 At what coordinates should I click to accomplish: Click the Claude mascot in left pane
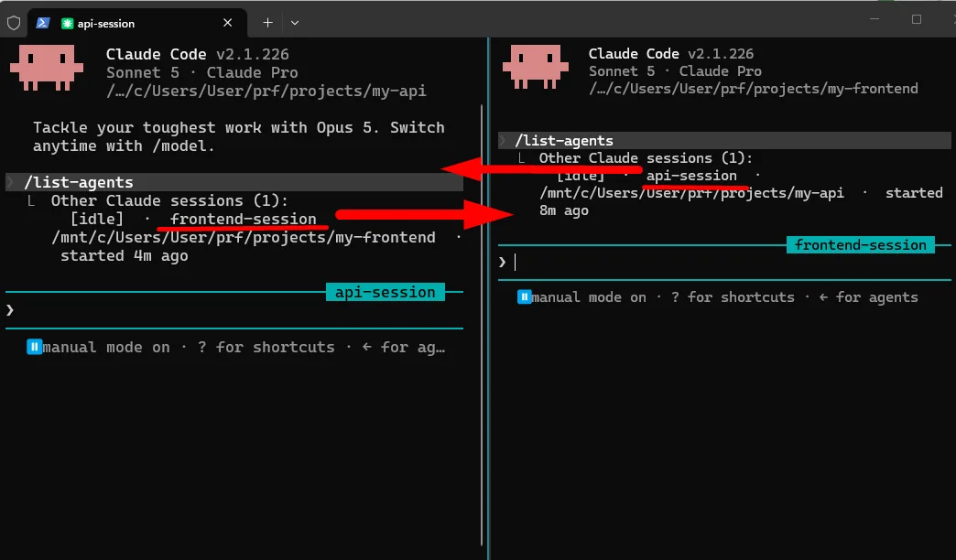47,68
